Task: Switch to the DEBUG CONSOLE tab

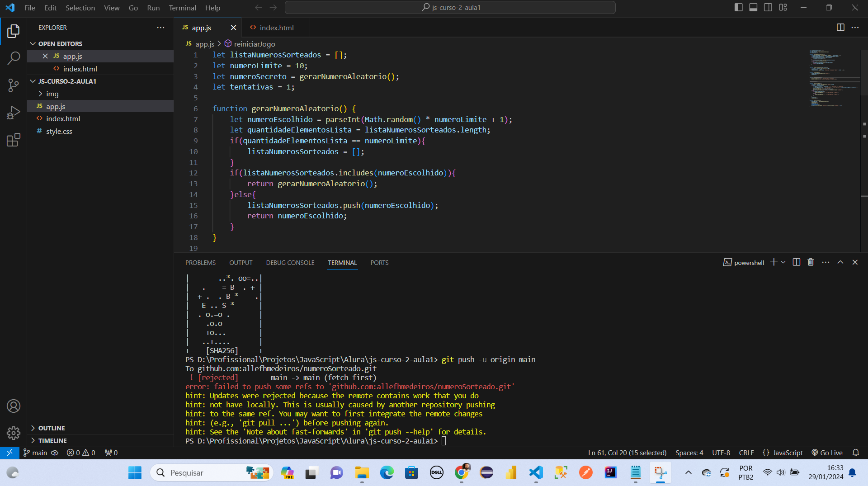Action: point(290,263)
